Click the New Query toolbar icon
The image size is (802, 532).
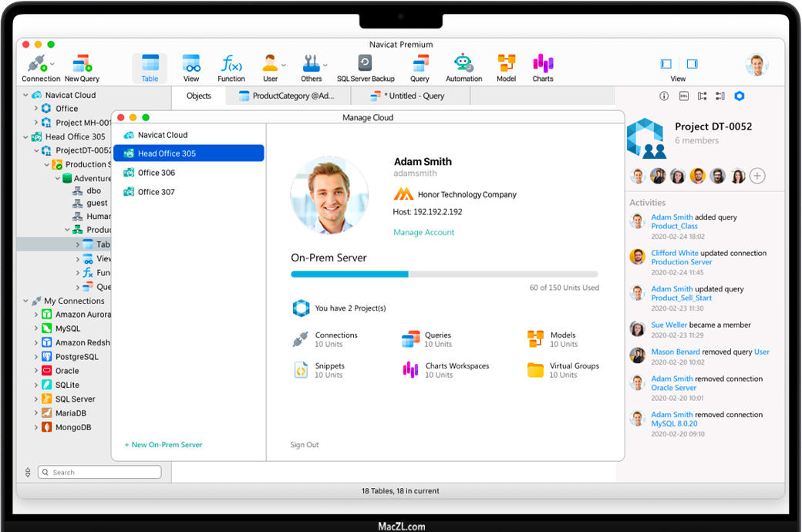(x=82, y=65)
